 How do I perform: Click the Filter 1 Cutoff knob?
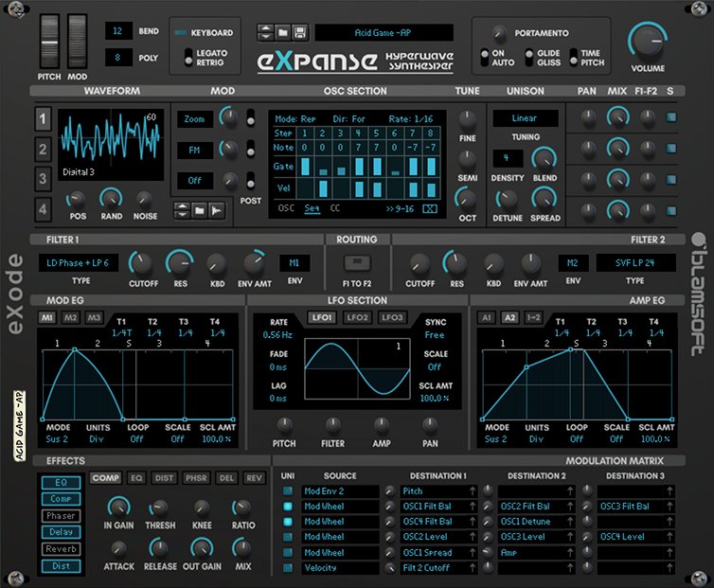point(143,263)
